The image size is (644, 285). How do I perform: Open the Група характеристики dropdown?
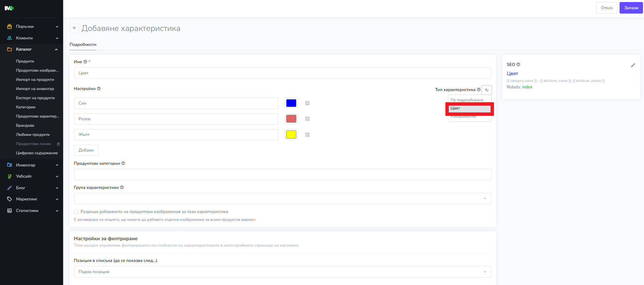pos(282,198)
